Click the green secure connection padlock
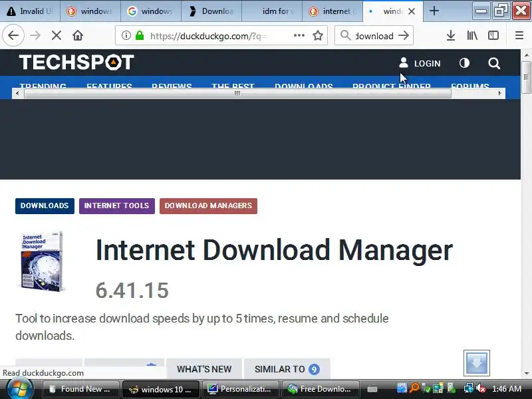The width and height of the screenshot is (532, 399). 140,35
